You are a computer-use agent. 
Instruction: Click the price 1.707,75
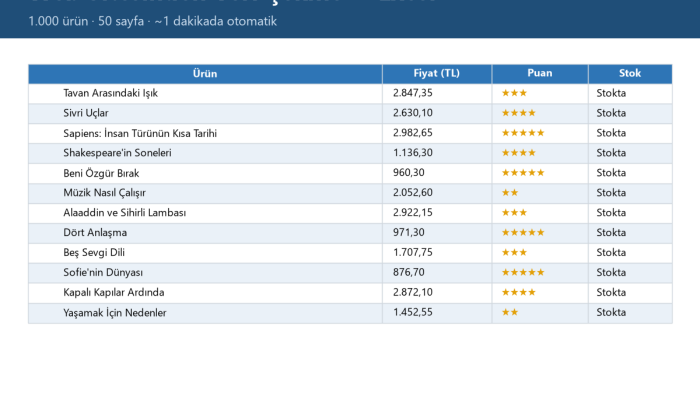pyautogui.click(x=412, y=253)
